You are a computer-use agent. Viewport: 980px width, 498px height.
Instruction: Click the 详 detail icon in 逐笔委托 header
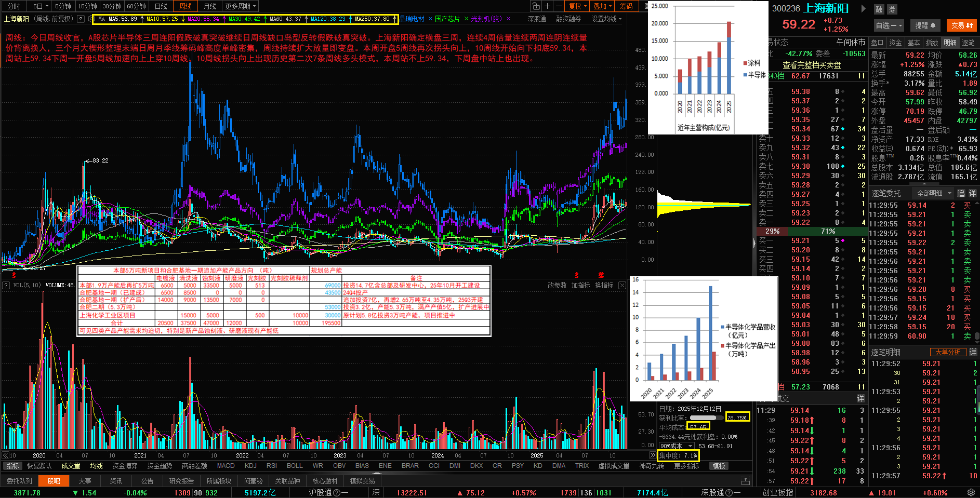click(x=972, y=193)
